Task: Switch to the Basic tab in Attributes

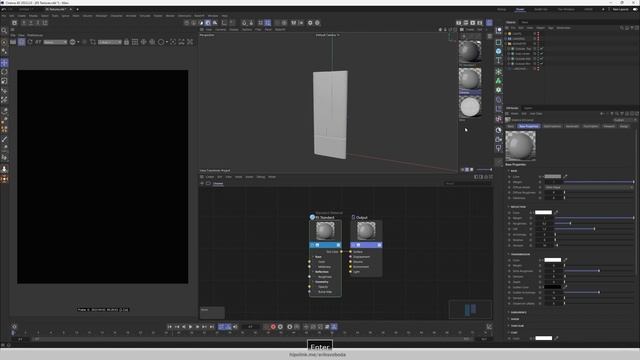Action: click(x=511, y=126)
